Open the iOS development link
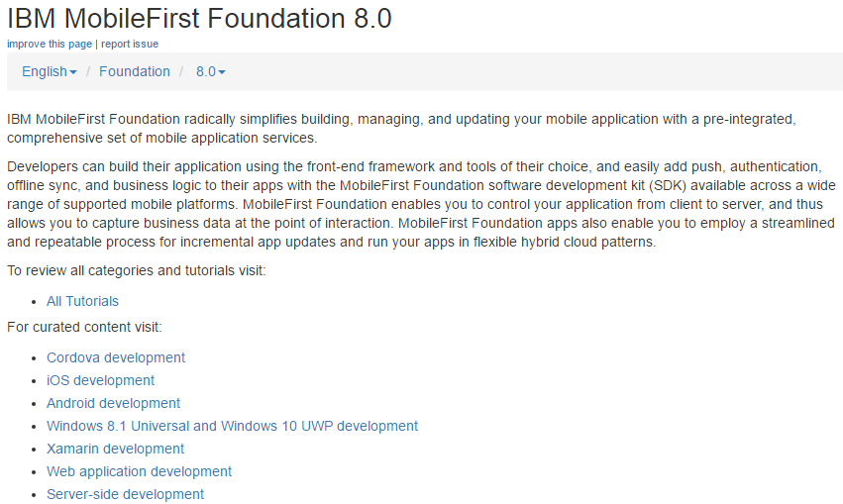843x504 pixels. (x=100, y=380)
